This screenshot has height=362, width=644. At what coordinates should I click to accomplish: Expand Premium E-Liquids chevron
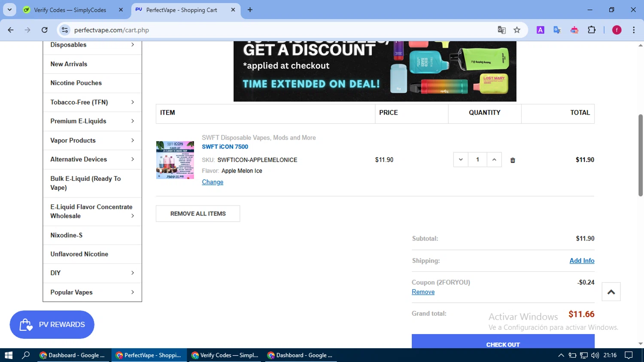133,121
